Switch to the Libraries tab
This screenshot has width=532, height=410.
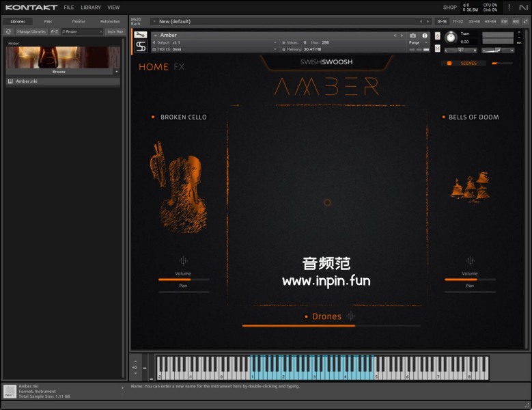click(18, 21)
